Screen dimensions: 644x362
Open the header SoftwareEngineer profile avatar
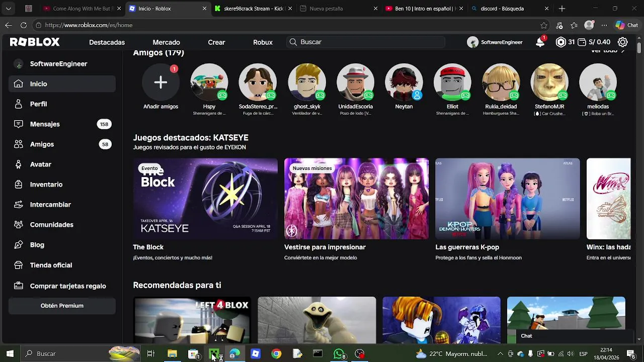[x=472, y=42]
